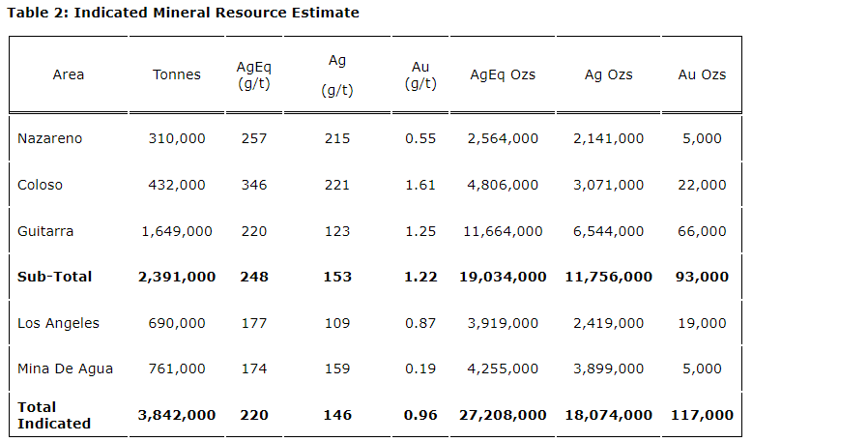This screenshot has height=442, width=868.
Task: Click Sub-Total AgEq grade '248'
Action: point(254,277)
